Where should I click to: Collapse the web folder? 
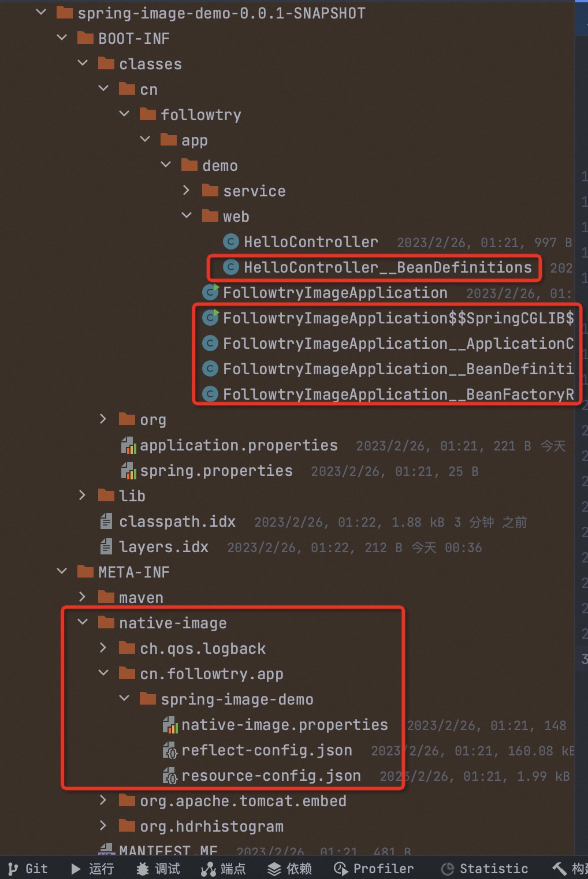coord(186,215)
